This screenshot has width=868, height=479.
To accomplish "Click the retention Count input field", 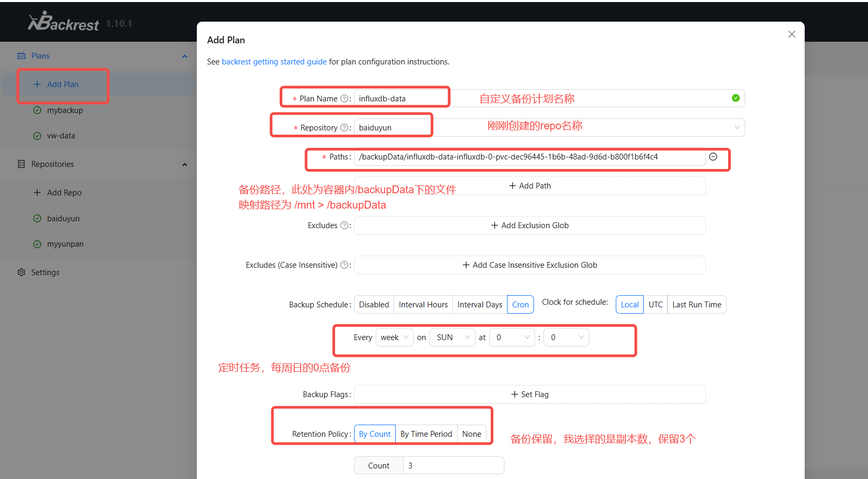I will point(453,466).
